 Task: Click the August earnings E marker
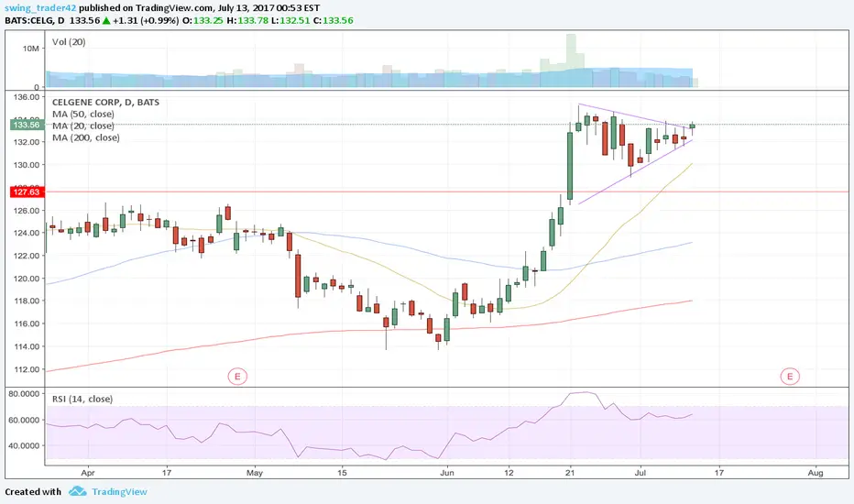790,376
